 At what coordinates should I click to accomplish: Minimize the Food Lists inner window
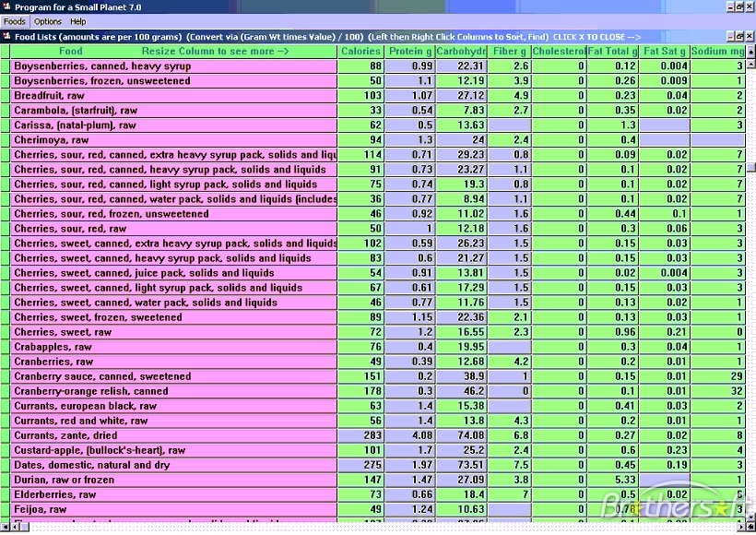click(731, 36)
